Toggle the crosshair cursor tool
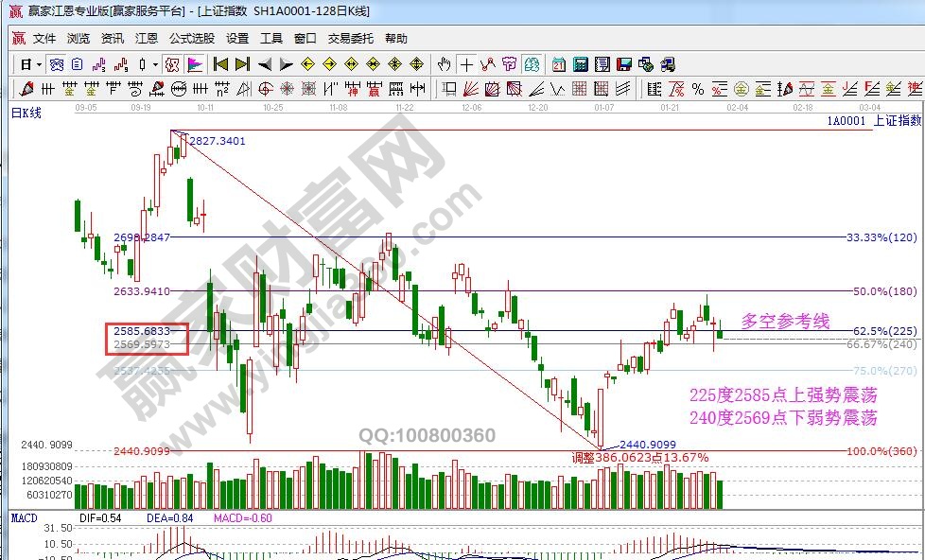The height and width of the screenshot is (560, 925). point(466,64)
